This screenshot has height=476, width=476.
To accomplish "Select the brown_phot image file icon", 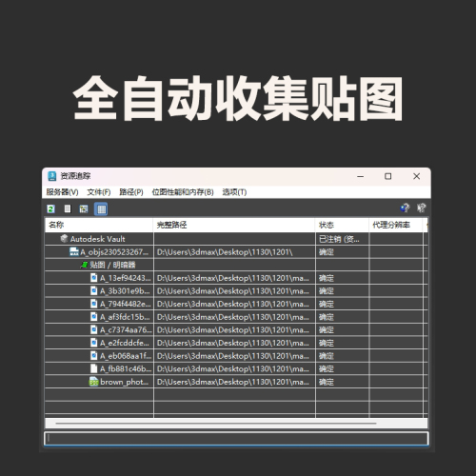I will [x=93, y=382].
